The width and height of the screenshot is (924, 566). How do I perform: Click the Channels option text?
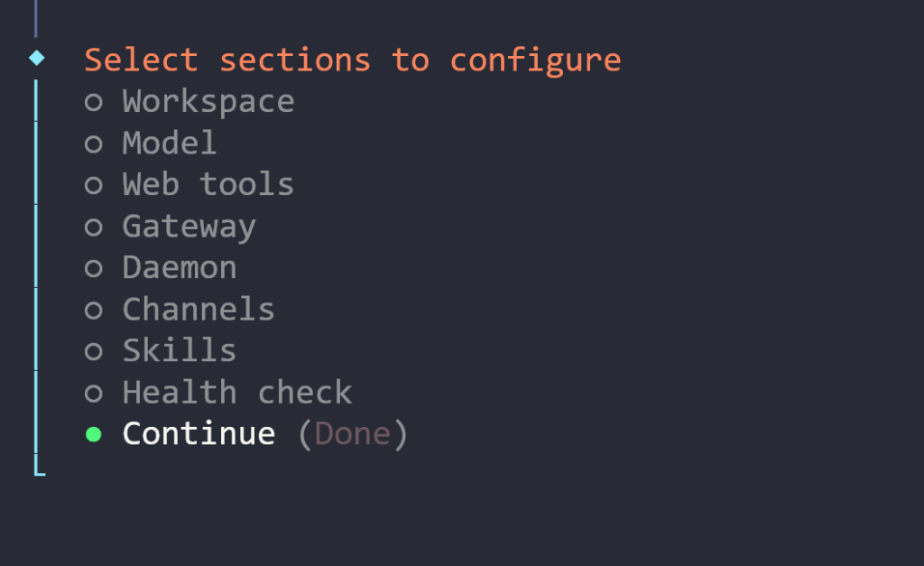pos(199,309)
